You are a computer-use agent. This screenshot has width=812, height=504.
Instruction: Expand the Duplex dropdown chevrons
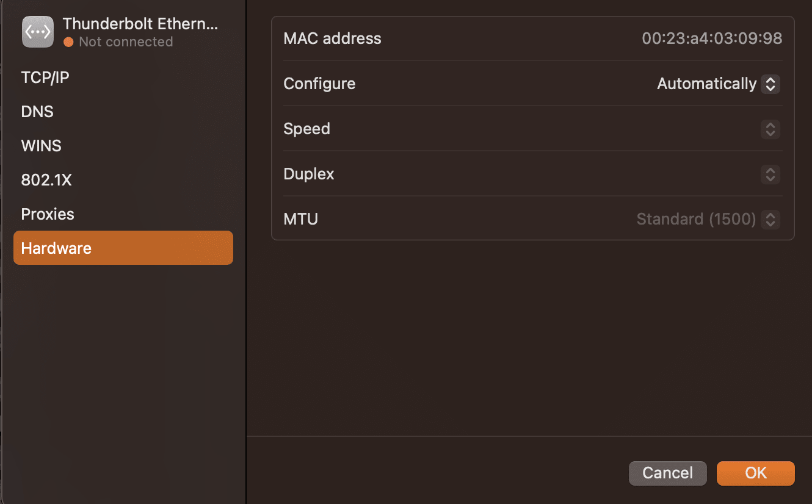click(770, 174)
